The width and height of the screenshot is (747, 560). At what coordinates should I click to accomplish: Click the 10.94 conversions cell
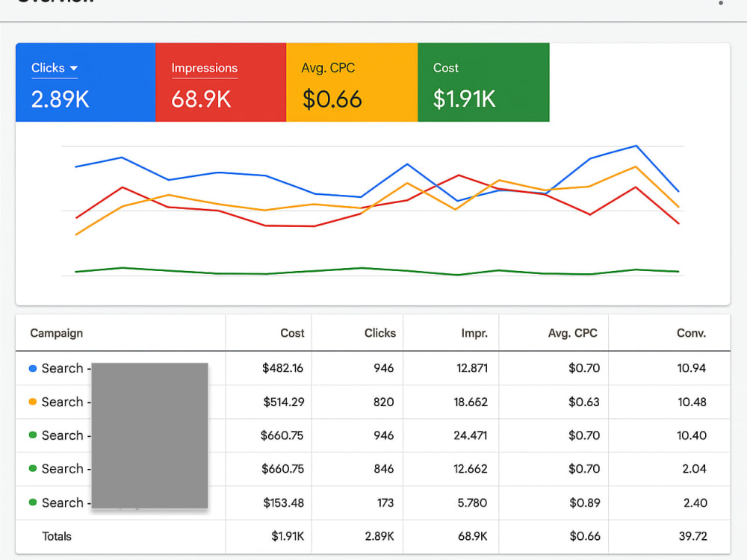691,368
